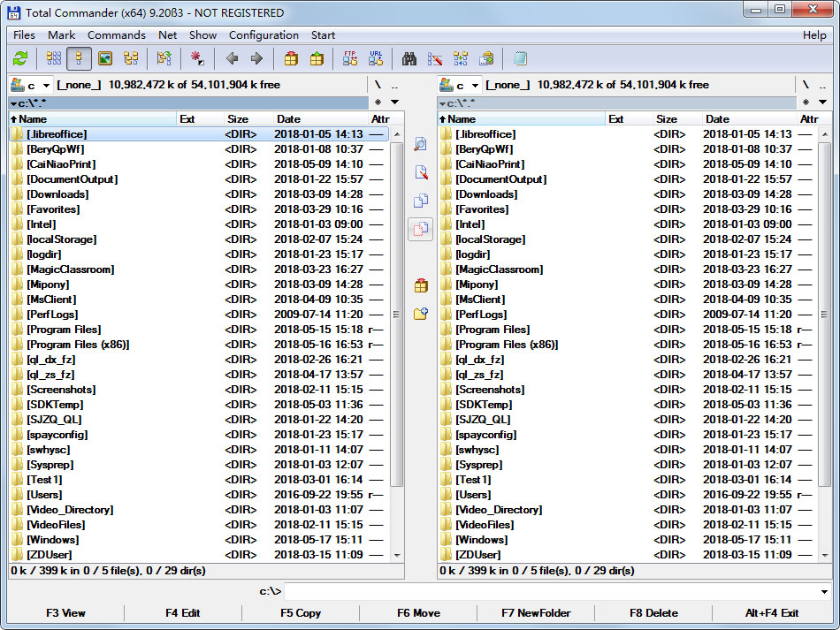Click the Invert selection star icon

point(197,58)
